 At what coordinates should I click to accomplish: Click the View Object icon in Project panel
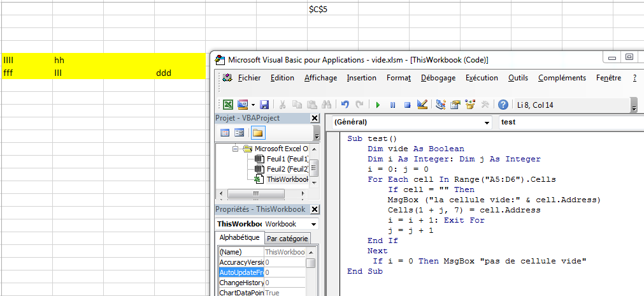(x=239, y=133)
